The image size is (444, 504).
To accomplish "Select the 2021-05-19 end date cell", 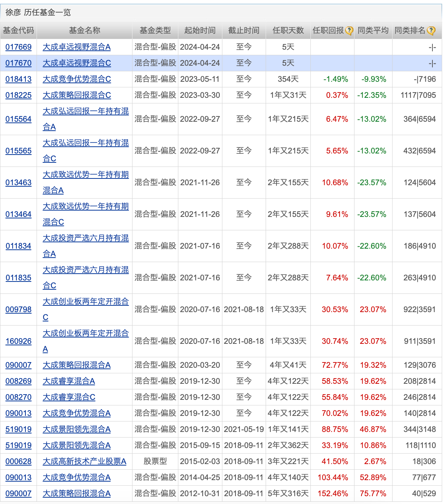I will click(x=244, y=429).
